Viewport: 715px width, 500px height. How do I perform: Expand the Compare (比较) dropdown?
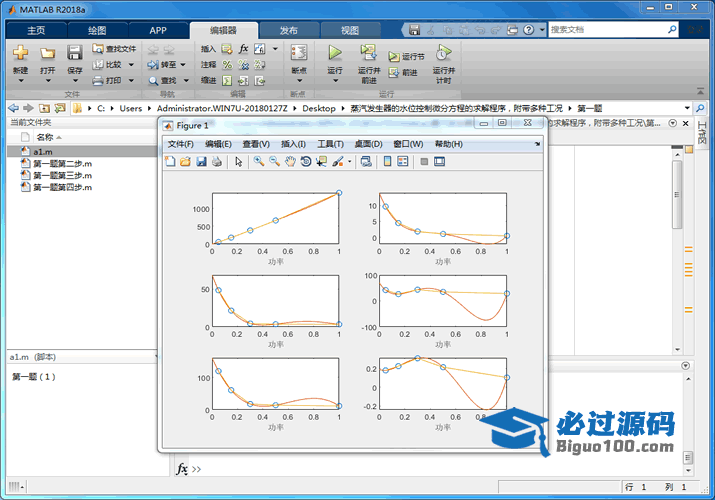click(127, 64)
